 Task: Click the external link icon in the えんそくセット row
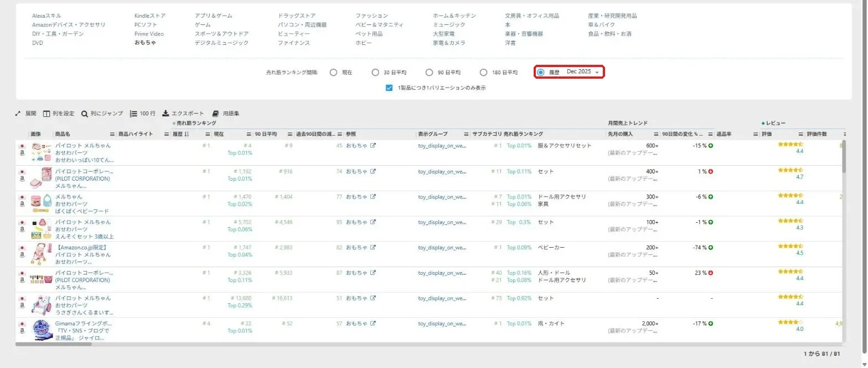click(x=373, y=222)
